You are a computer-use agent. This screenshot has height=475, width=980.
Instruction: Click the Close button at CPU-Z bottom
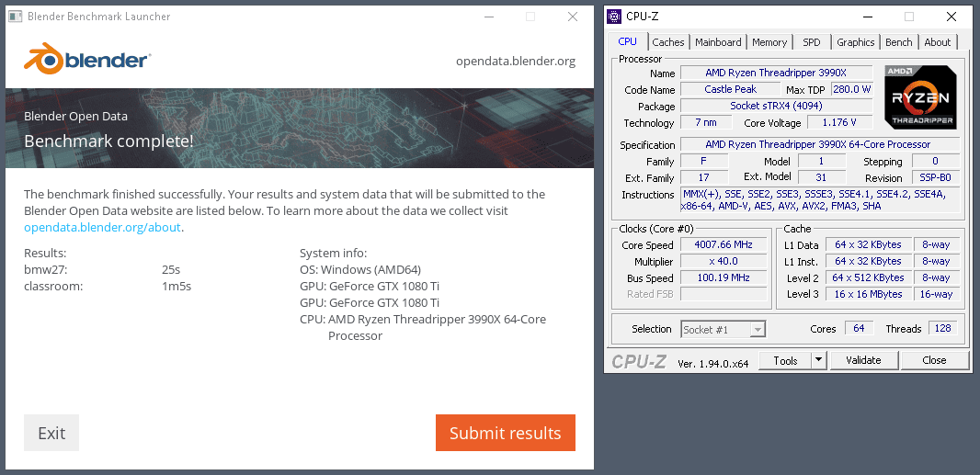coord(934,360)
